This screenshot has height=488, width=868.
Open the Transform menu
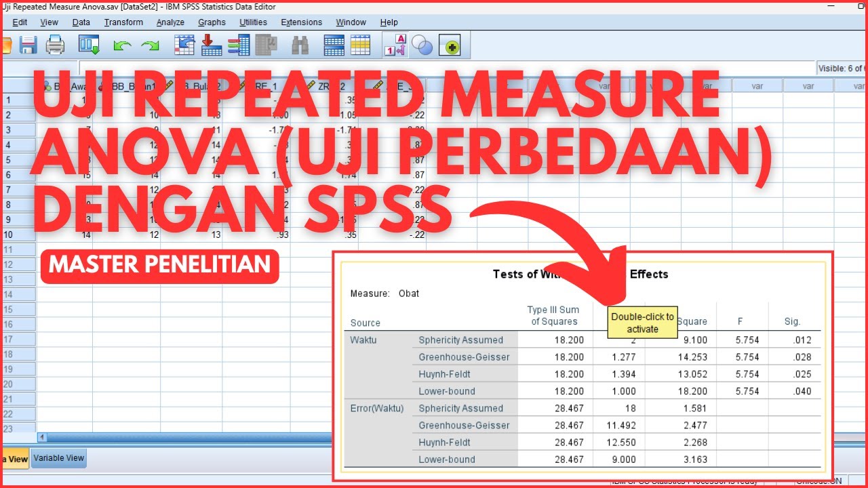coord(123,22)
